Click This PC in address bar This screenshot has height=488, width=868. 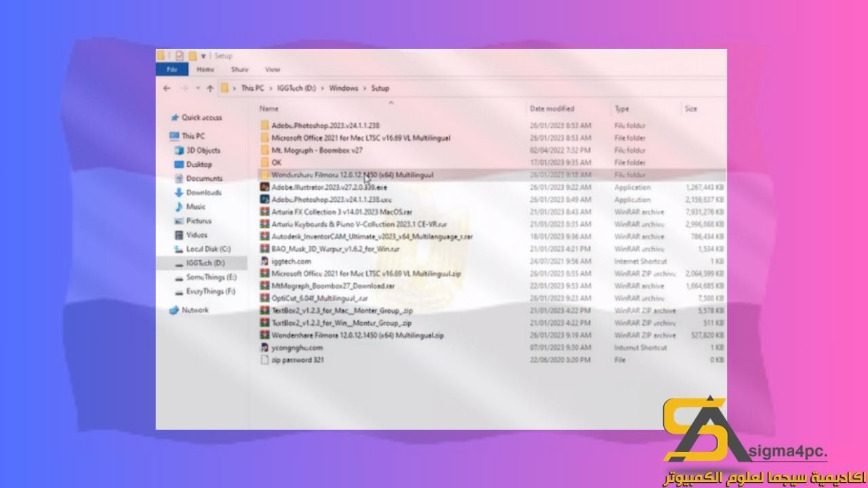click(x=252, y=88)
